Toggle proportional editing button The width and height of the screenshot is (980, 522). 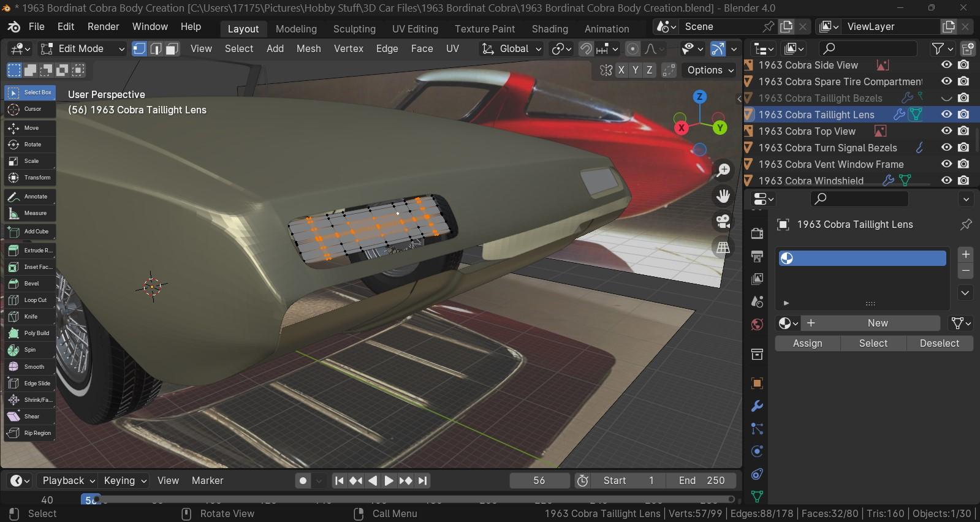(x=633, y=48)
